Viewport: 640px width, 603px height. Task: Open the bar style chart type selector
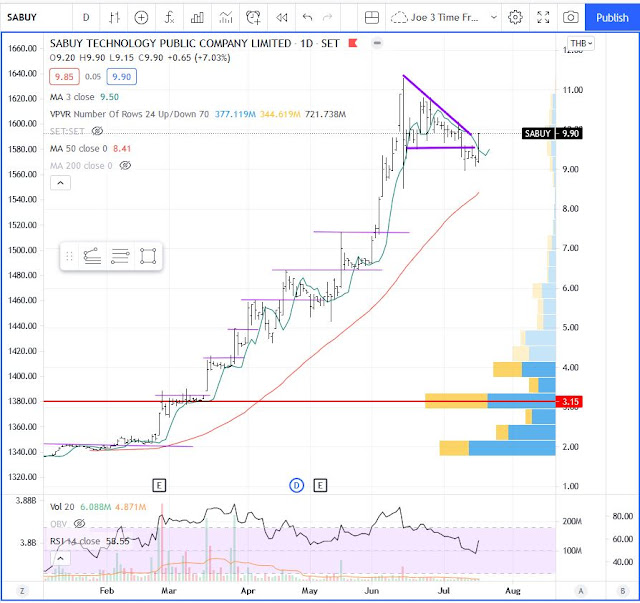(115, 18)
